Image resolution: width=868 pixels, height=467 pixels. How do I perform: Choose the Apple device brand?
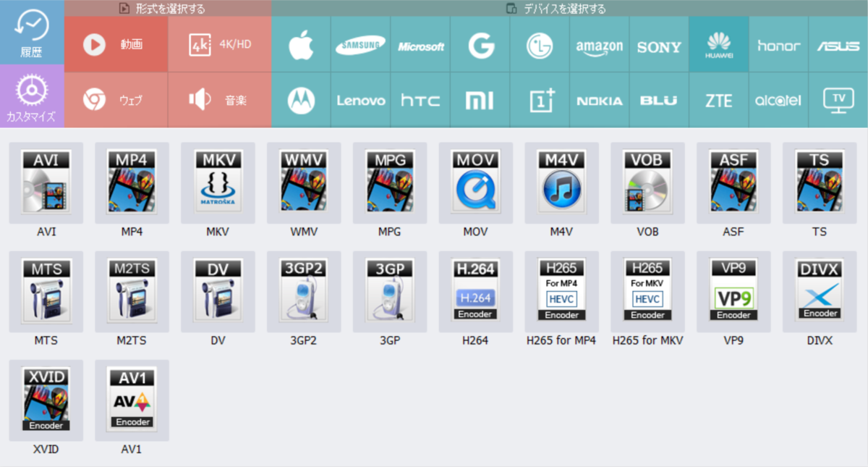click(x=302, y=45)
